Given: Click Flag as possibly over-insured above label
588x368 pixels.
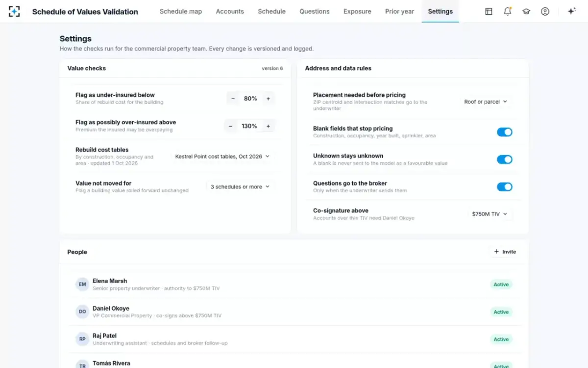Looking at the screenshot, I should click(x=126, y=123).
